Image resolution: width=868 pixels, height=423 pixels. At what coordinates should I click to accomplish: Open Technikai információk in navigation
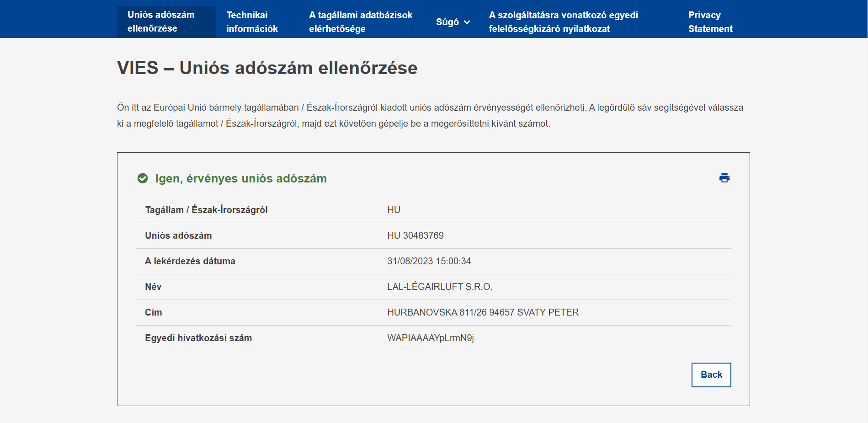pyautogui.click(x=252, y=21)
